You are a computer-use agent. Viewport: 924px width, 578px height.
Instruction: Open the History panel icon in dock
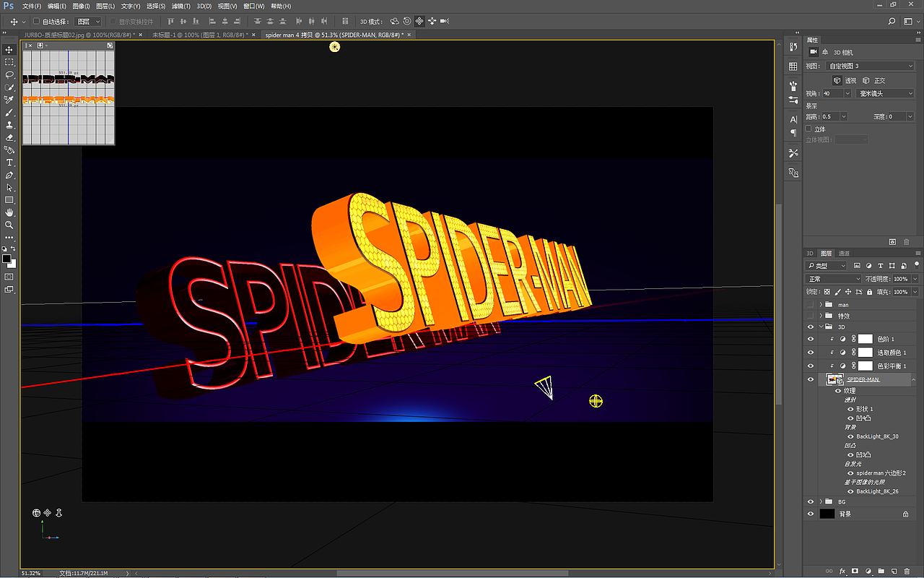click(x=793, y=47)
